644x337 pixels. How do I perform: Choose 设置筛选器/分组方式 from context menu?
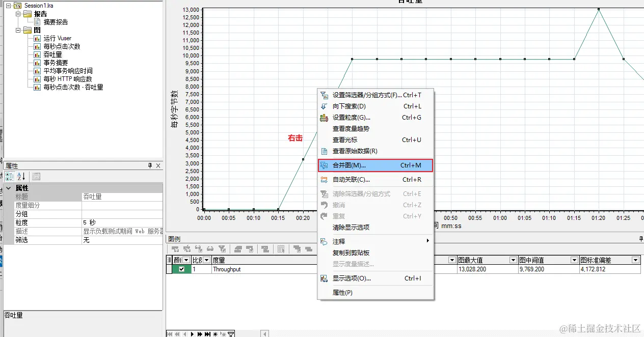click(375, 95)
